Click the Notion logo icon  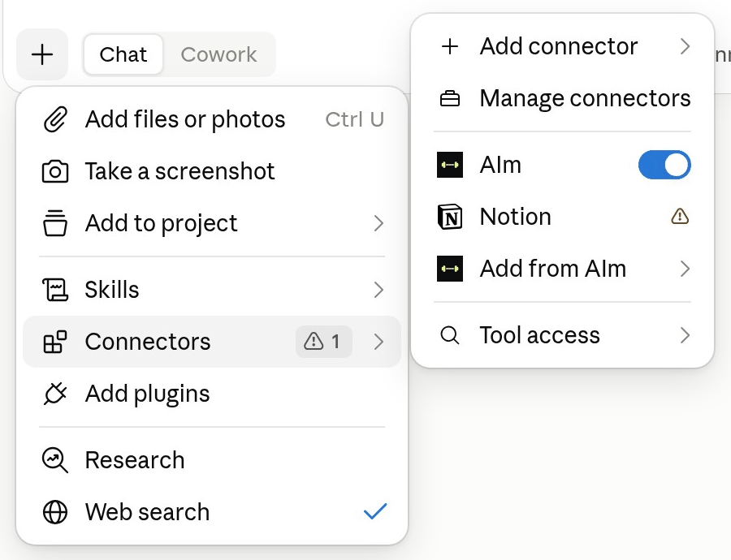[450, 217]
